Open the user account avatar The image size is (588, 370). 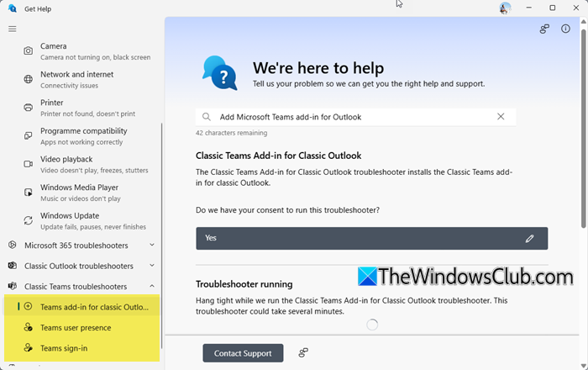click(505, 8)
